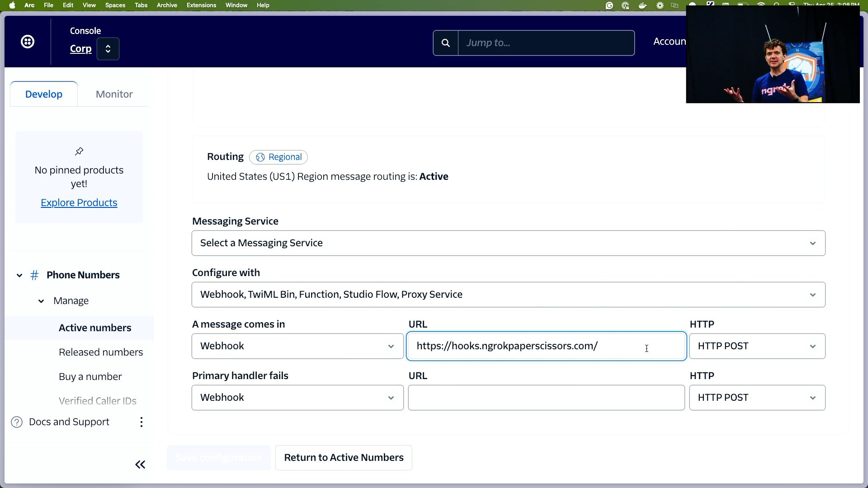
Task: Click the presenter video thumbnail
Action: pos(773,55)
